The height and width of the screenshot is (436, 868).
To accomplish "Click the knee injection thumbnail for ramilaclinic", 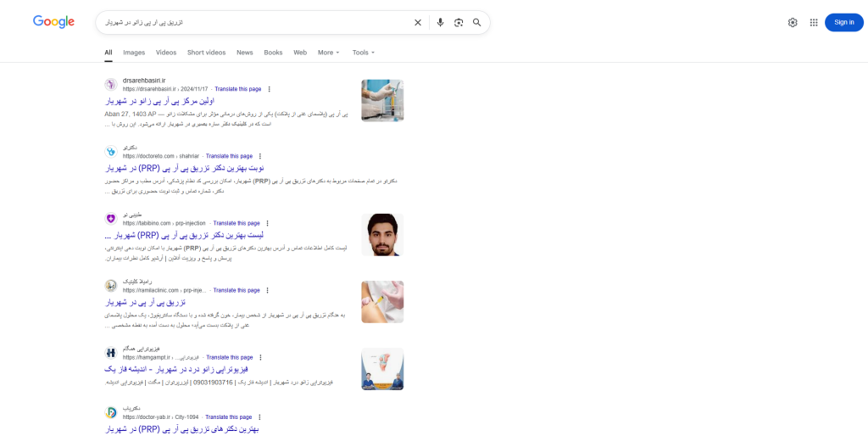I will click(x=382, y=302).
